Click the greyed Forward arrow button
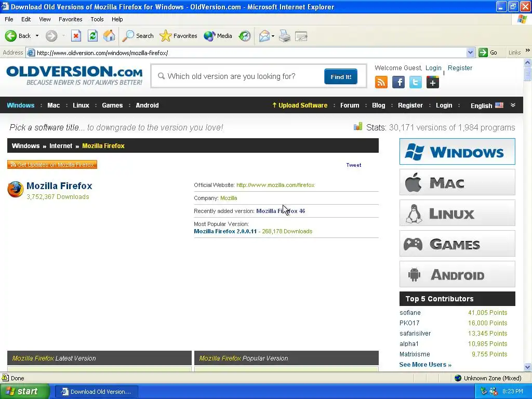This screenshot has height=399, width=532. pos(51,36)
